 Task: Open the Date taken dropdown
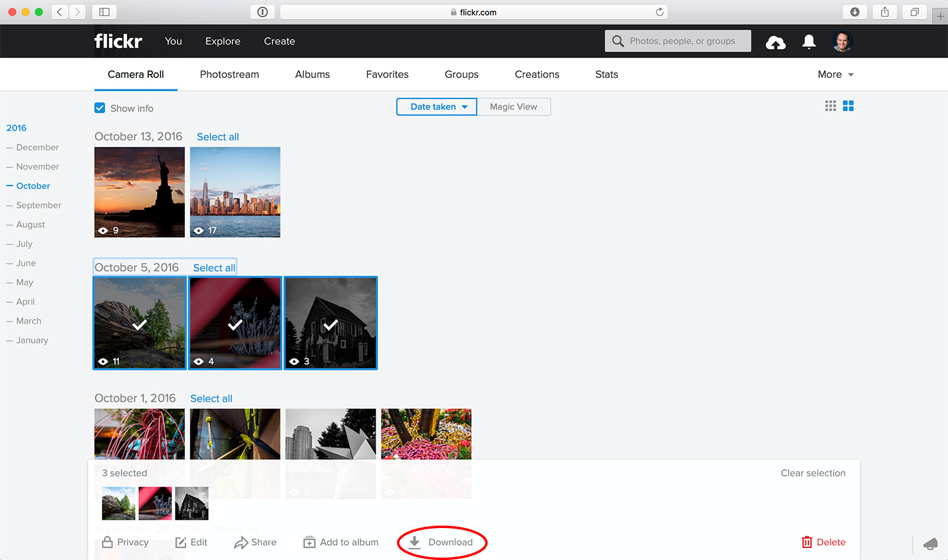437,107
